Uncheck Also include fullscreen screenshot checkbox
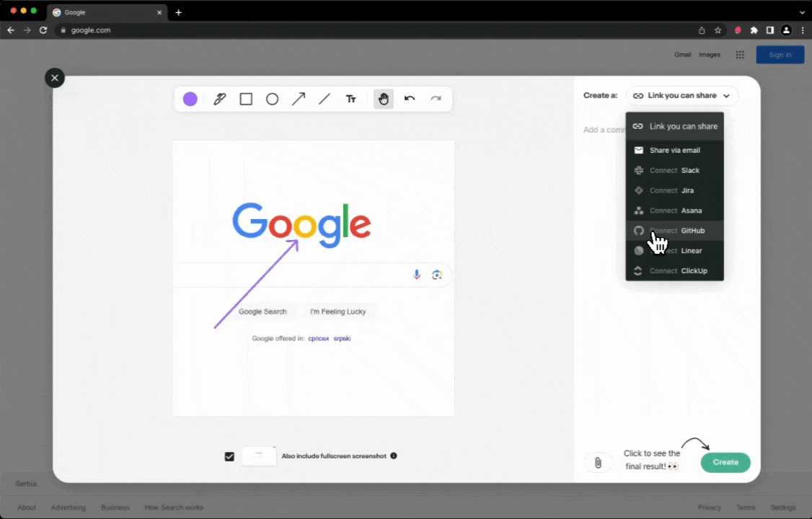Image resolution: width=812 pixels, height=519 pixels. click(x=229, y=456)
